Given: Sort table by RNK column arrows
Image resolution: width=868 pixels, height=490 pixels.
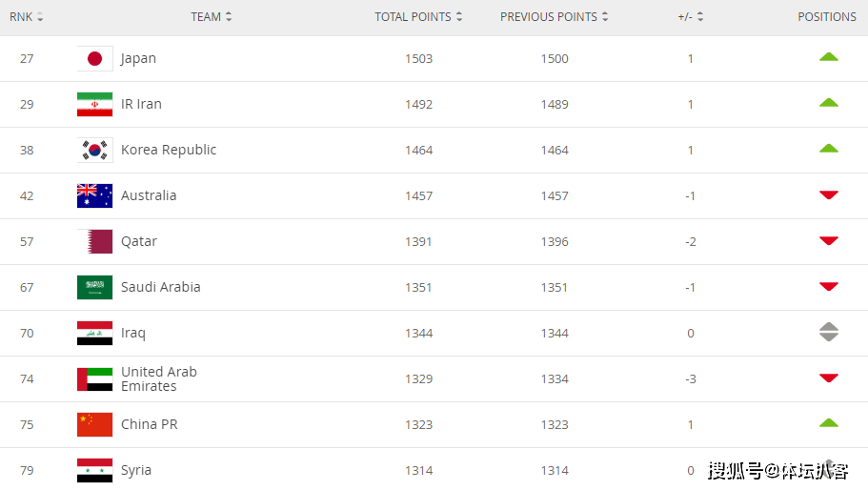Looking at the screenshot, I should pos(40,17).
